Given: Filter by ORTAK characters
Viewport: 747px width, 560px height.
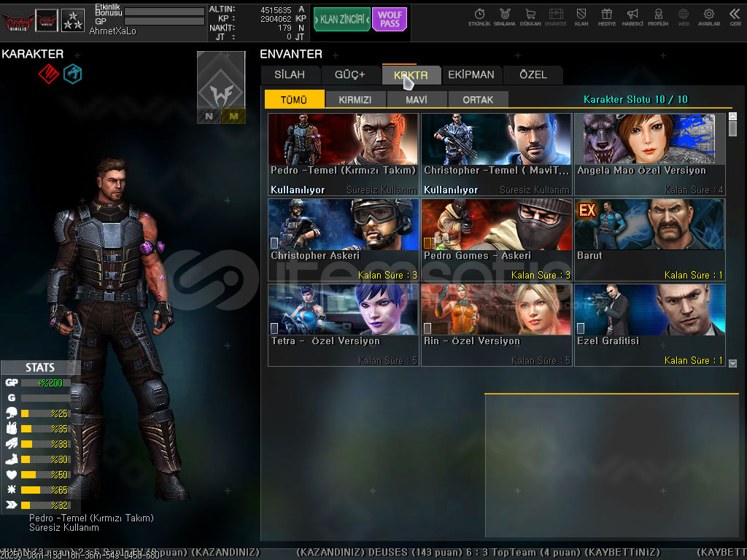Looking at the screenshot, I should coord(478,99).
